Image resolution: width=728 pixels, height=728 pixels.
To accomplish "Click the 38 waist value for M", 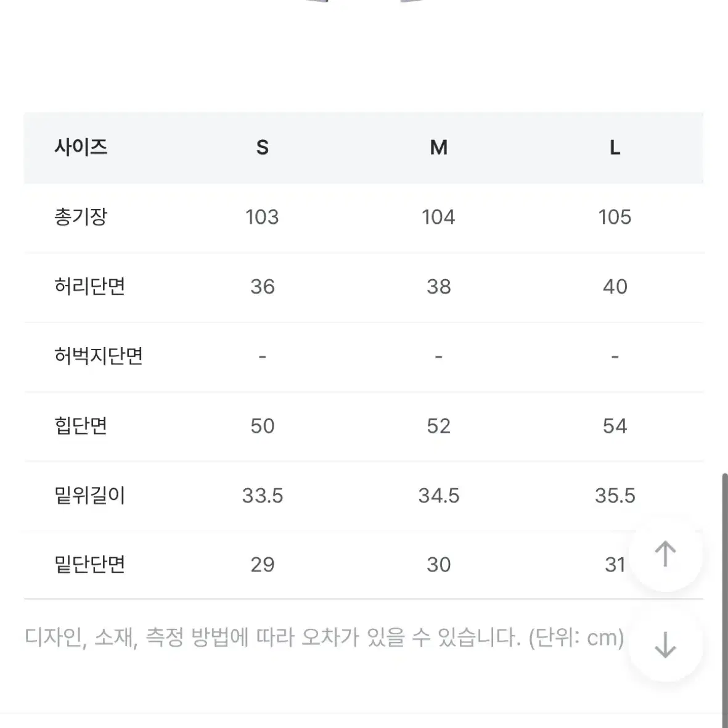I will (x=439, y=287).
